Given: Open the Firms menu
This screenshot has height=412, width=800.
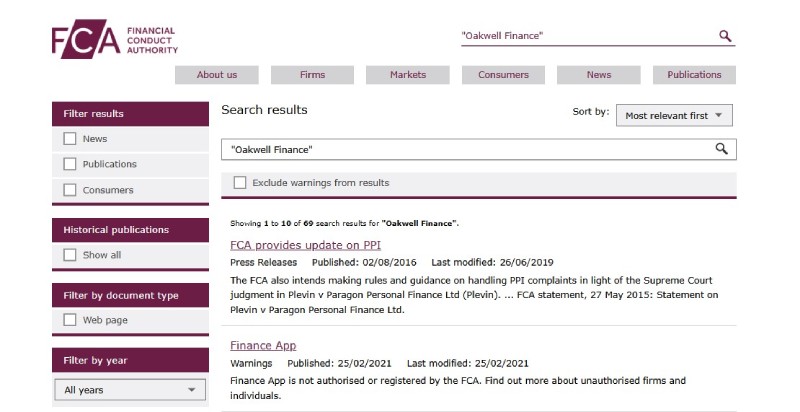Looking at the screenshot, I should pos(312,75).
